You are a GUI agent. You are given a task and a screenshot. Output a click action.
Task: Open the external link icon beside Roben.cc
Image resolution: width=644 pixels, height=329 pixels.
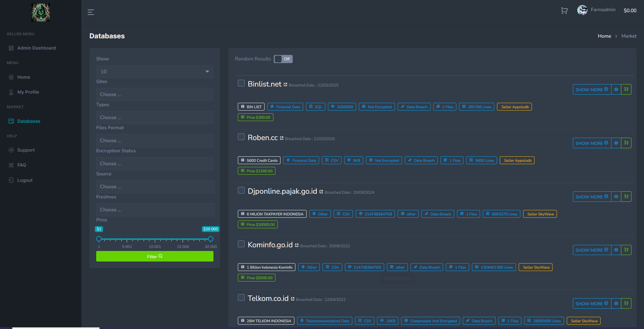282,138
